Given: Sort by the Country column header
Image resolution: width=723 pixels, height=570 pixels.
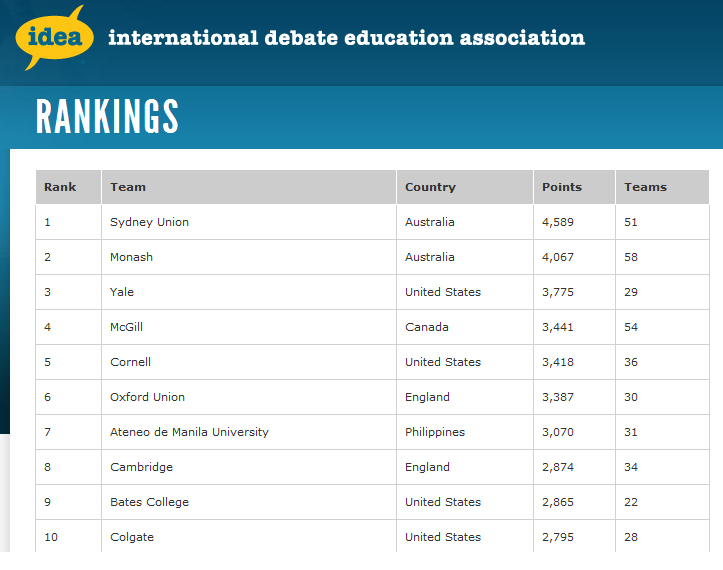Looking at the screenshot, I should 430,187.
